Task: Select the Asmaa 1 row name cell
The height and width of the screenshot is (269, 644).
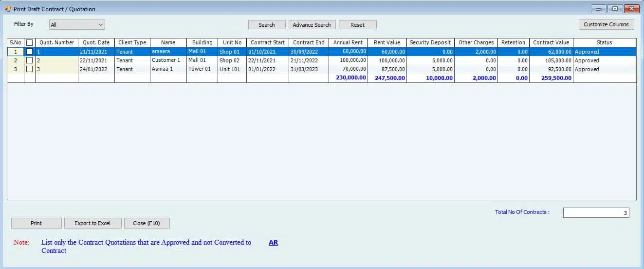Action: (168, 69)
